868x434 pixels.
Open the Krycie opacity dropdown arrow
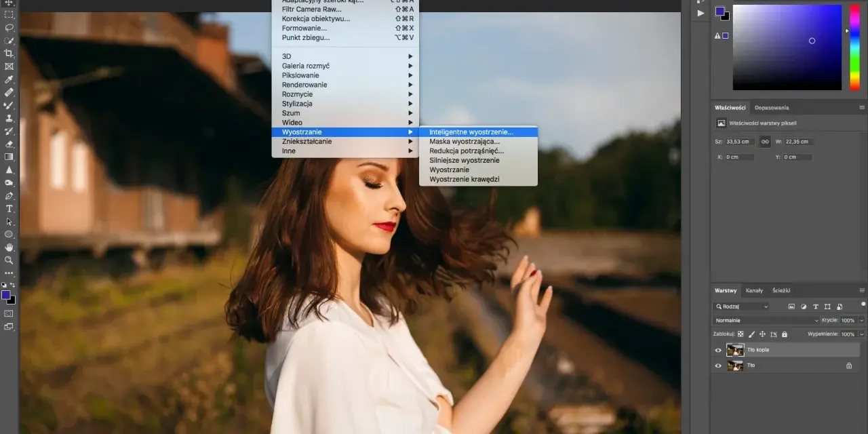pyautogui.click(x=861, y=320)
